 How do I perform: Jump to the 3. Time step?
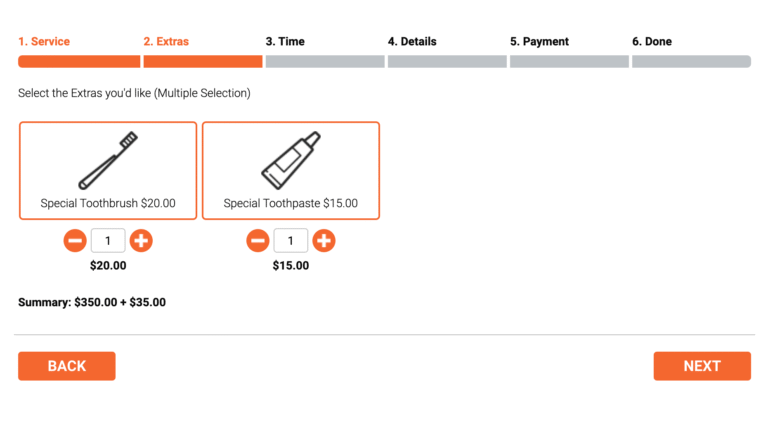click(x=285, y=42)
